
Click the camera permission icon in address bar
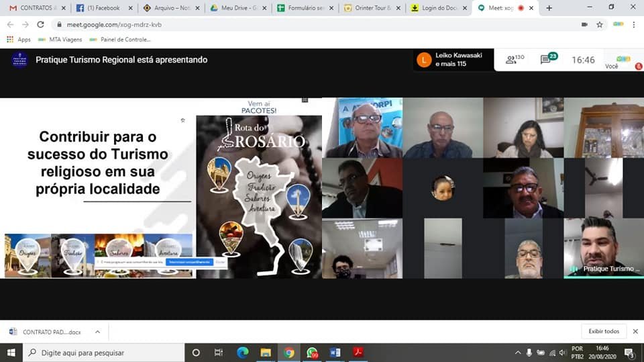(584, 24)
